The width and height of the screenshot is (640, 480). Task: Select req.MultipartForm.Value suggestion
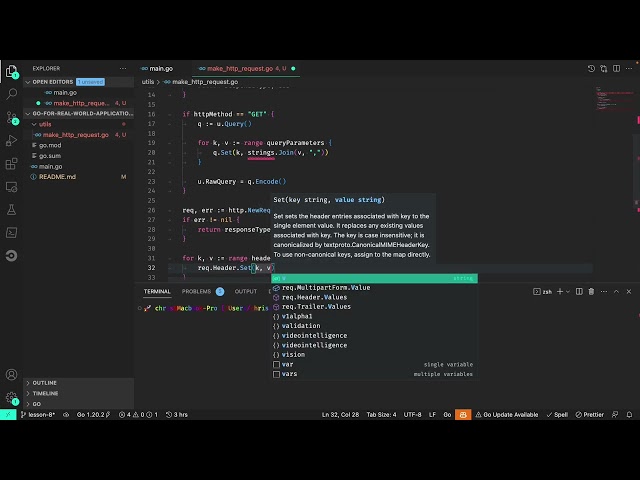click(374, 288)
